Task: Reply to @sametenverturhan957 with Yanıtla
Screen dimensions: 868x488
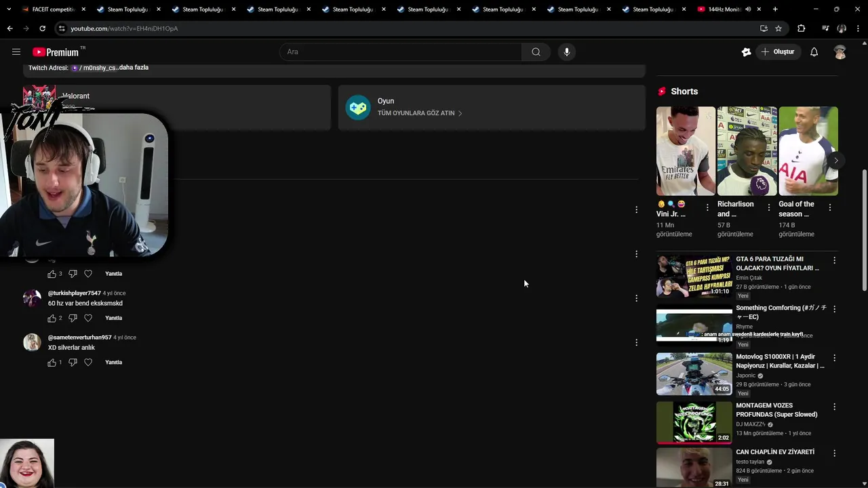Action: [x=113, y=363]
